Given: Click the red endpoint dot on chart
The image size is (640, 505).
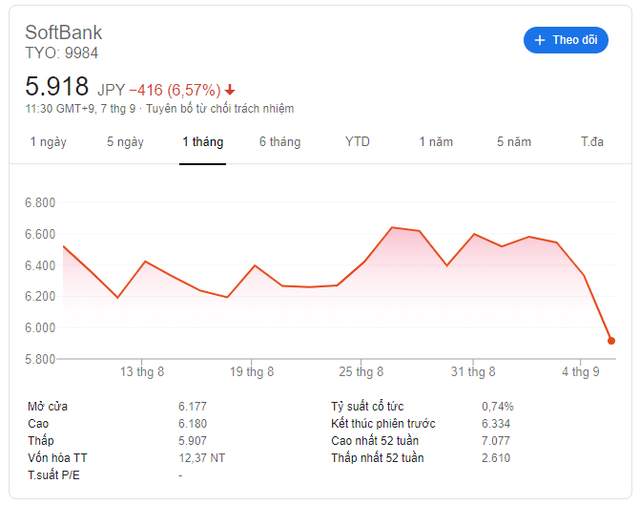Looking at the screenshot, I should click(x=611, y=340).
